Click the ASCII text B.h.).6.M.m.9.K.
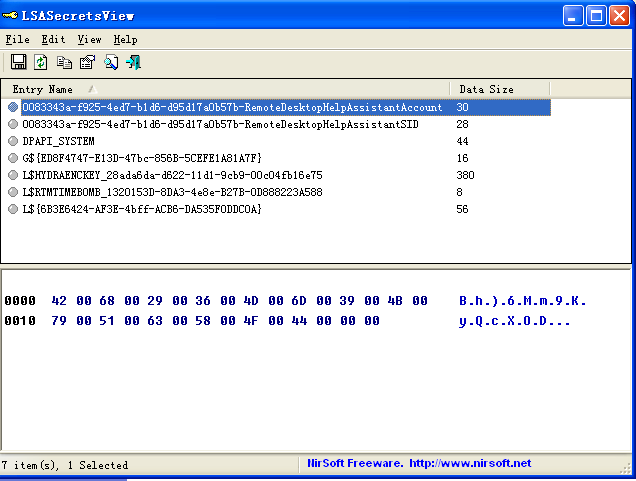The image size is (636, 481). pyautogui.click(x=522, y=301)
